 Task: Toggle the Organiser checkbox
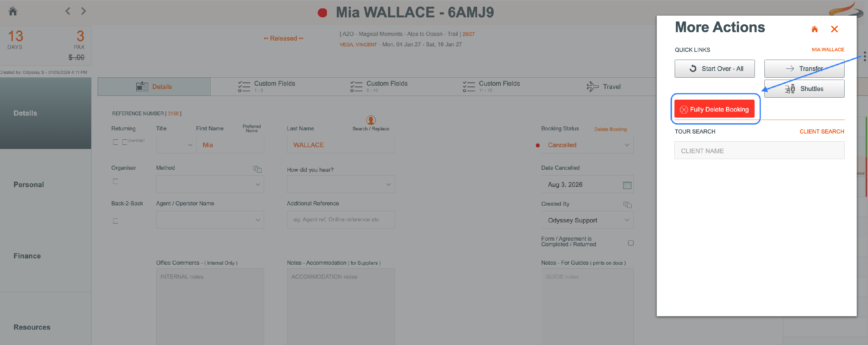coord(115,181)
